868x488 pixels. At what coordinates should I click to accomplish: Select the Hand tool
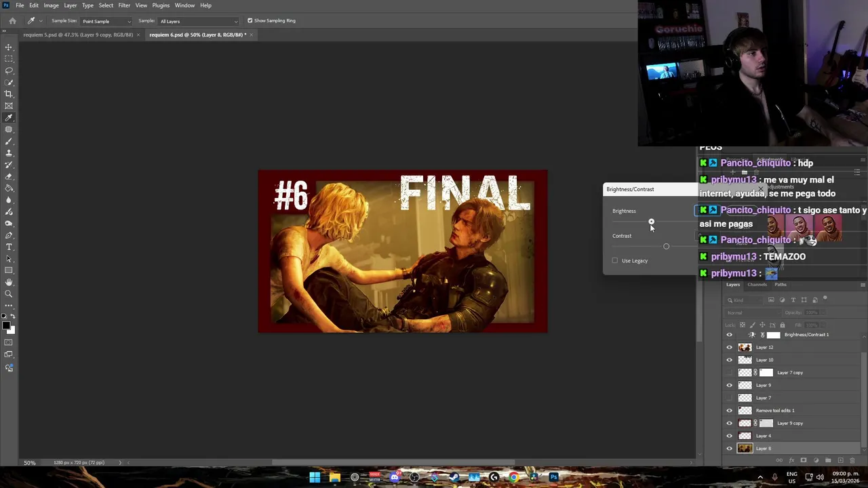9,281
